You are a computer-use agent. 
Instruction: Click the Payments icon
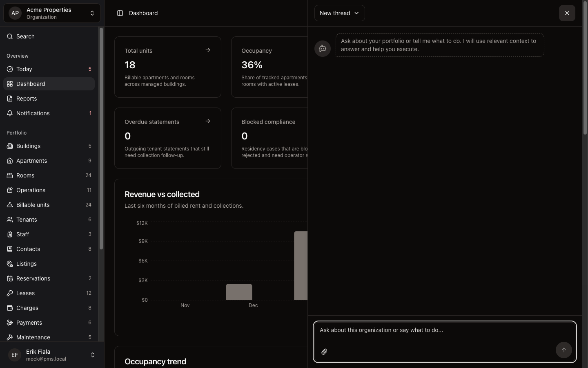click(9, 323)
